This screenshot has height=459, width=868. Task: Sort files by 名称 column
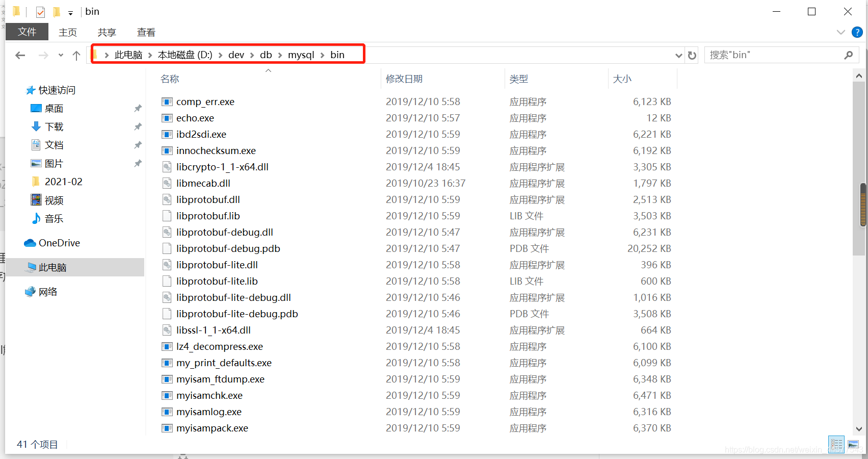coord(170,79)
